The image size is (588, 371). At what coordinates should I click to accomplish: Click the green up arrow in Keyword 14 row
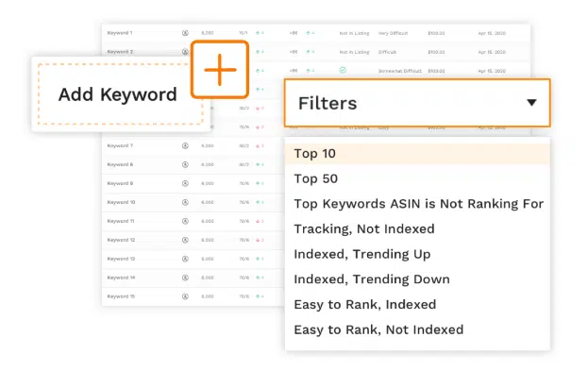(x=258, y=278)
